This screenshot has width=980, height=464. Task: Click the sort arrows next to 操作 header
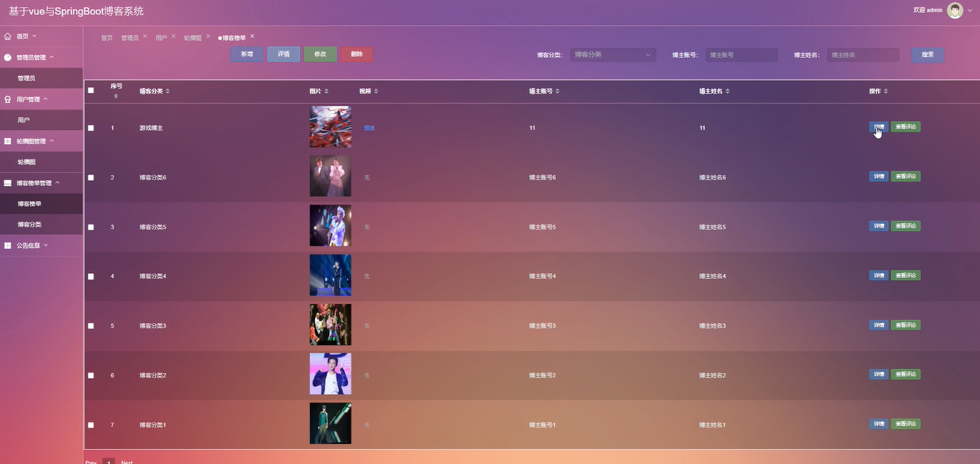pos(886,92)
